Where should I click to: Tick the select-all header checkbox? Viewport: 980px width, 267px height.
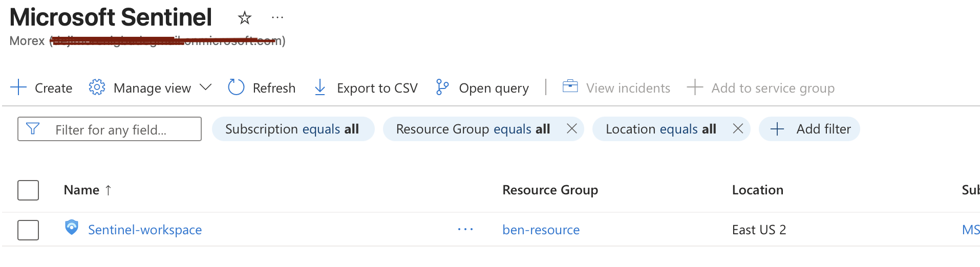[x=28, y=190]
